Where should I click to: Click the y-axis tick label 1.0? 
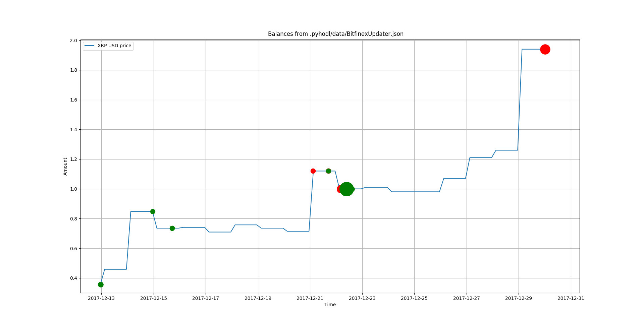click(x=73, y=189)
